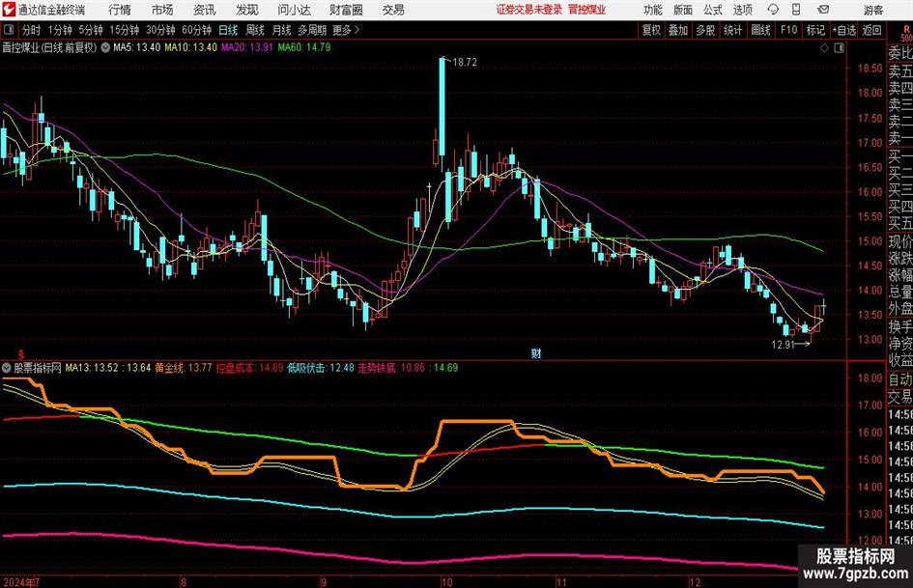This screenshot has height=588, width=913.
Task: Open the 行情 menu
Action: [120, 10]
